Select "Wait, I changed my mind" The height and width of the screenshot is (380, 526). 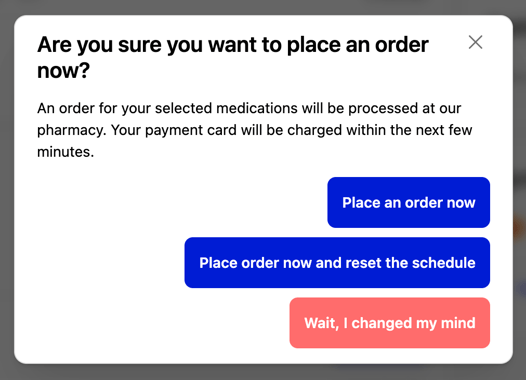point(390,323)
